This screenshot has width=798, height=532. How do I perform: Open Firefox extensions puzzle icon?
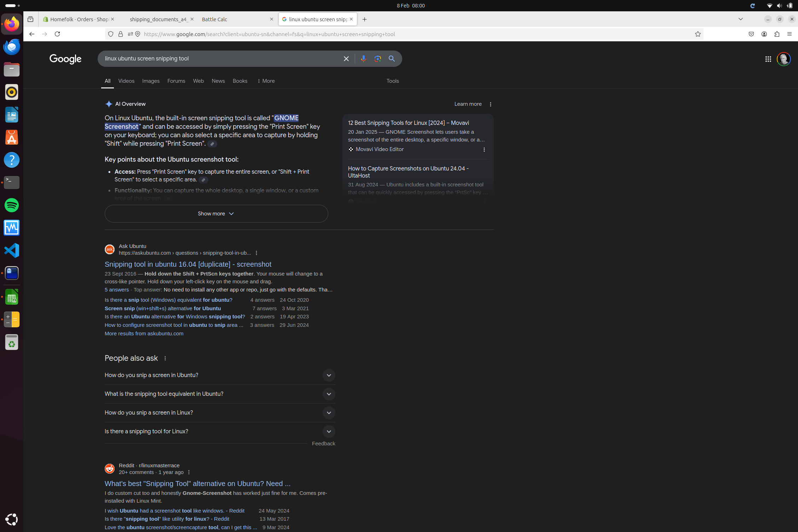coord(777,34)
